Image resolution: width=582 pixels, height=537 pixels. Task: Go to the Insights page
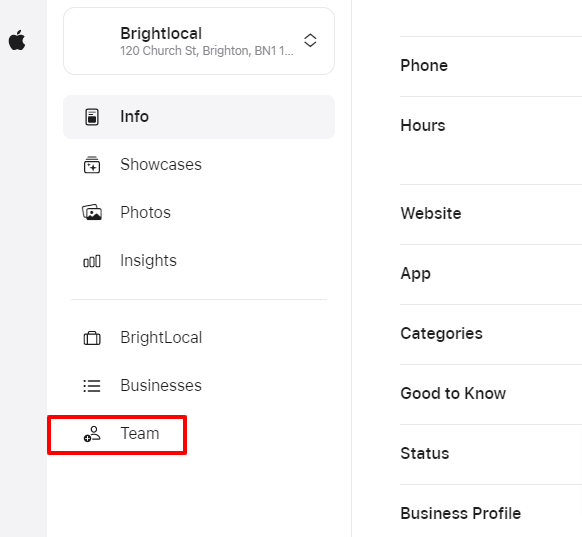pyautogui.click(x=199, y=261)
